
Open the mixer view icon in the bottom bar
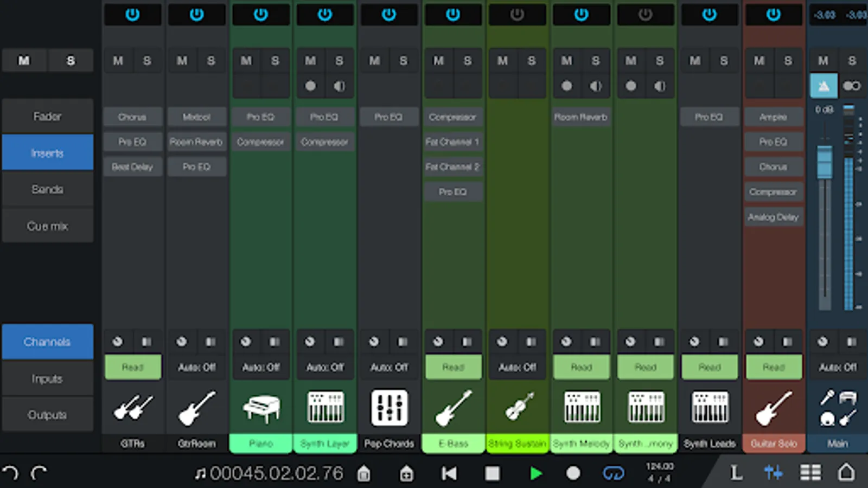click(774, 473)
